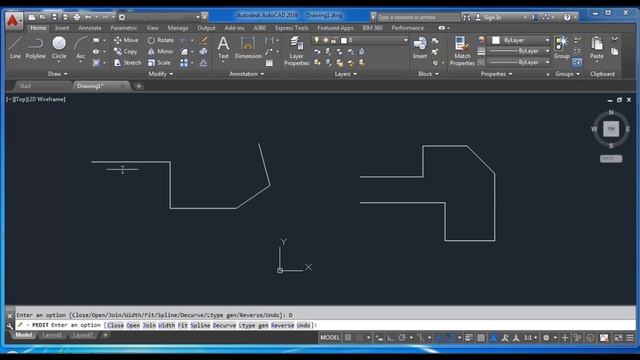The height and width of the screenshot is (360, 640).
Task: Open the AutoCAD application menu button
Action: (13, 20)
